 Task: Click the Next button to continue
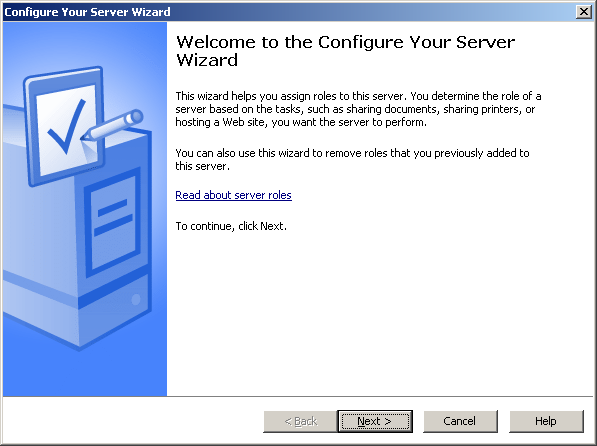pos(375,421)
